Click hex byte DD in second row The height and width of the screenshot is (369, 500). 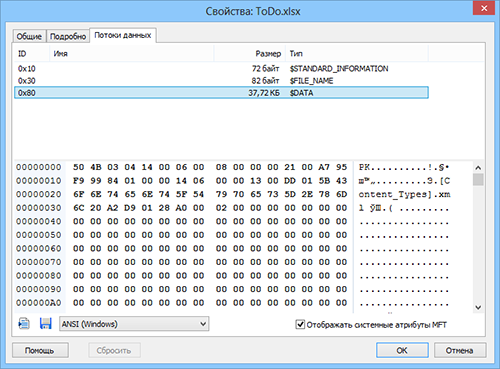coord(290,181)
